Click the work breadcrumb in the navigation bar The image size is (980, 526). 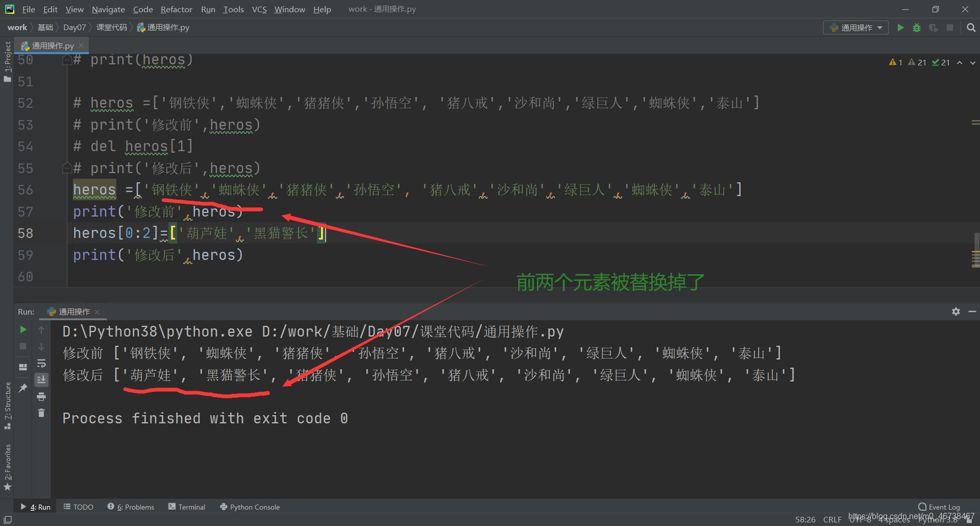(17, 28)
